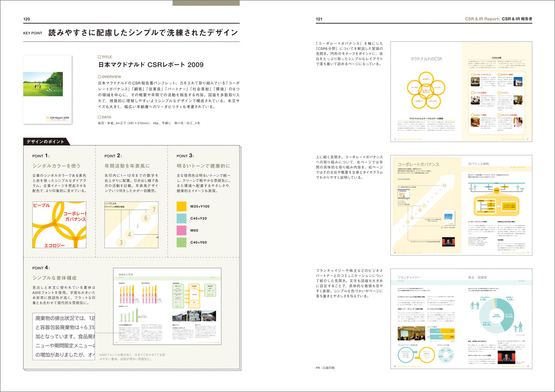This screenshot has height=392, width=555.
Task: Open the コーポレートガバナンス spread thumbnail
Action: coord(461,205)
